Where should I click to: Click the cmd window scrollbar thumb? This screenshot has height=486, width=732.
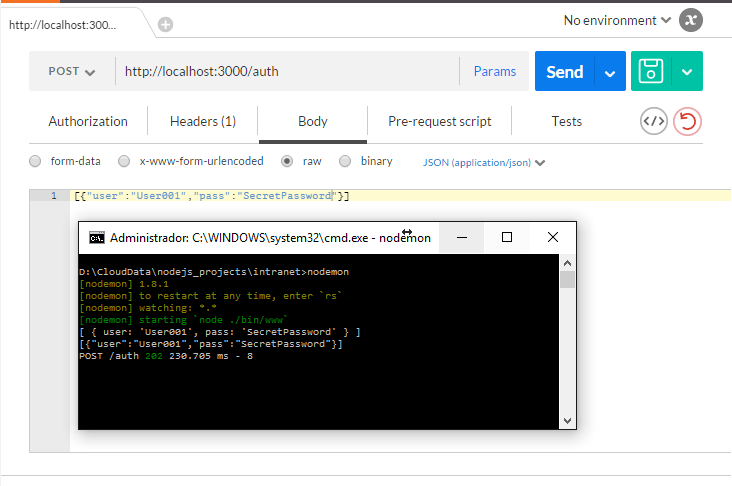click(567, 280)
